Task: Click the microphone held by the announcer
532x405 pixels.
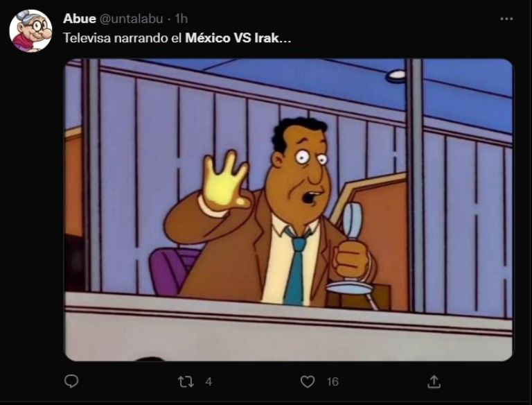Action: point(352,248)
